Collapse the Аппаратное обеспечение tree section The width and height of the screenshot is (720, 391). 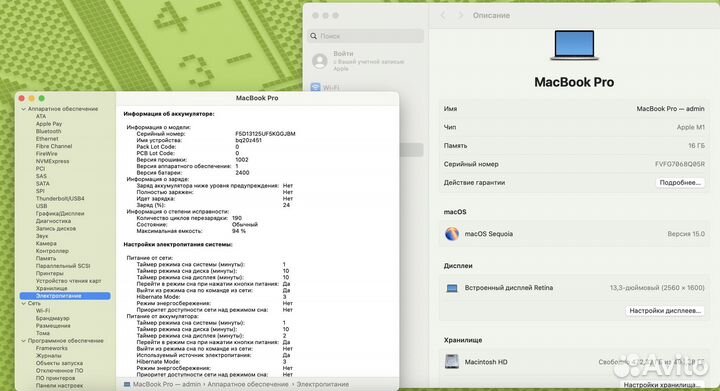click(23, 109)
